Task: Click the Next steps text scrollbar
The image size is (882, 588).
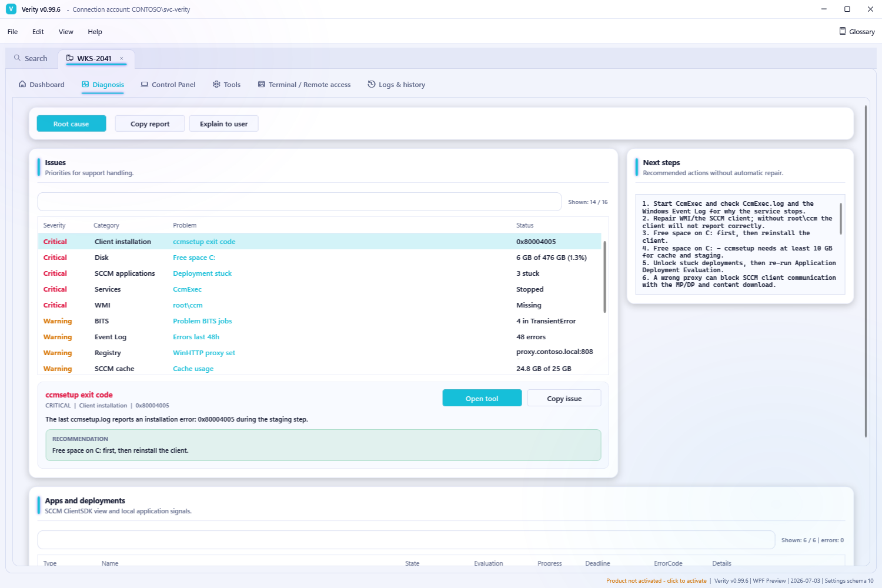Action: pyautogui.click(x=841, y=219)
